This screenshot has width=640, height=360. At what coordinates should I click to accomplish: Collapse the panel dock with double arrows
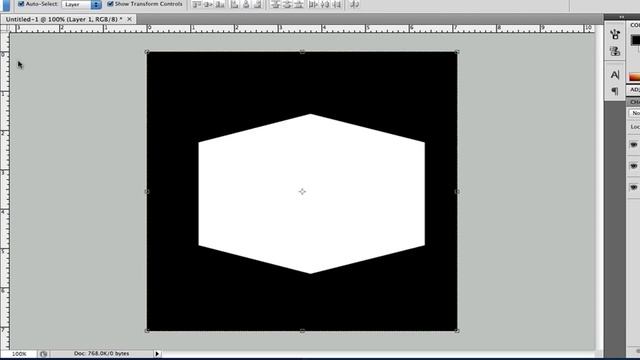click(x=622, y=17)
